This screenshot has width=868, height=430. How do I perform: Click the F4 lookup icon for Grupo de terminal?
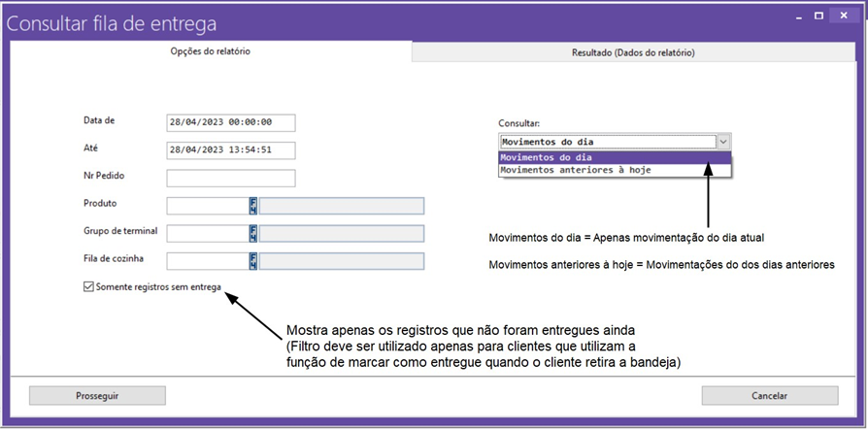click(253, 233)
